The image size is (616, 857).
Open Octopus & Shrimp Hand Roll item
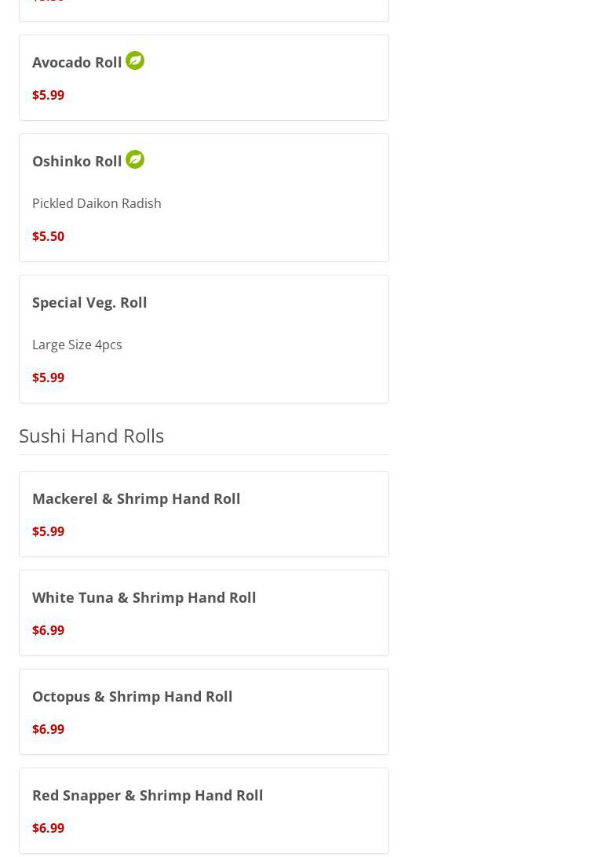(x=132, y=696)
